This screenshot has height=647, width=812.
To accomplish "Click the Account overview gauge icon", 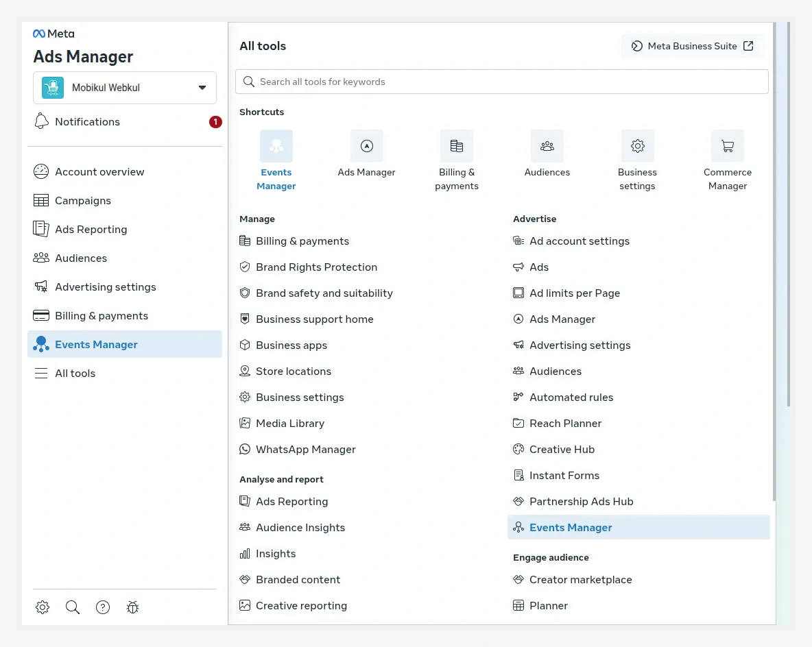I will click(x=41, y=171).
